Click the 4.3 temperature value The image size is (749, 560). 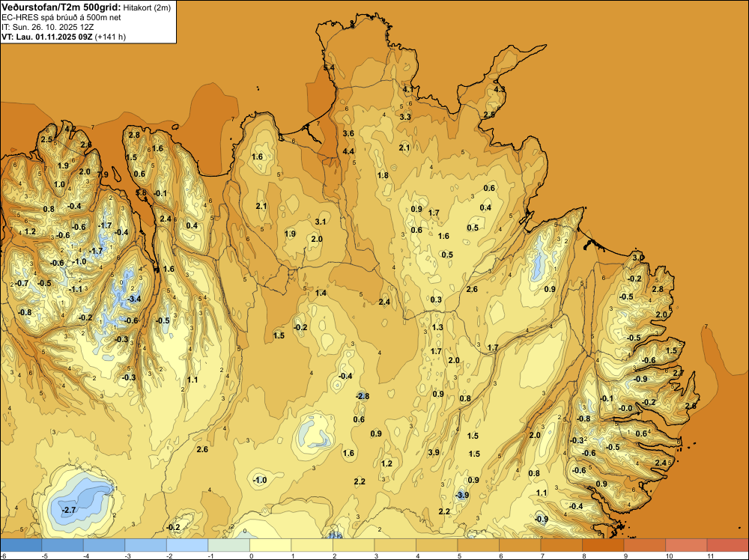pos(500,89)
